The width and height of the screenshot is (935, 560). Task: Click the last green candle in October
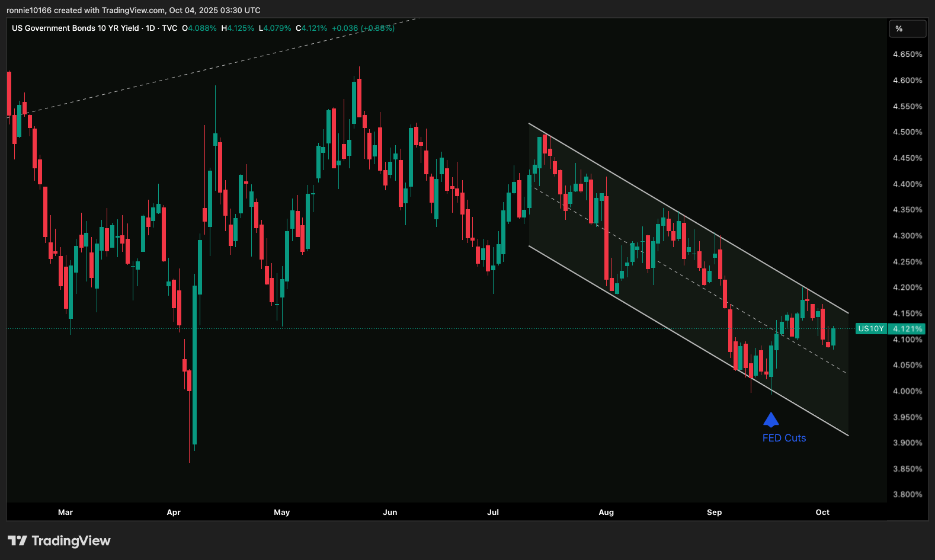click(x=833, y=337)
